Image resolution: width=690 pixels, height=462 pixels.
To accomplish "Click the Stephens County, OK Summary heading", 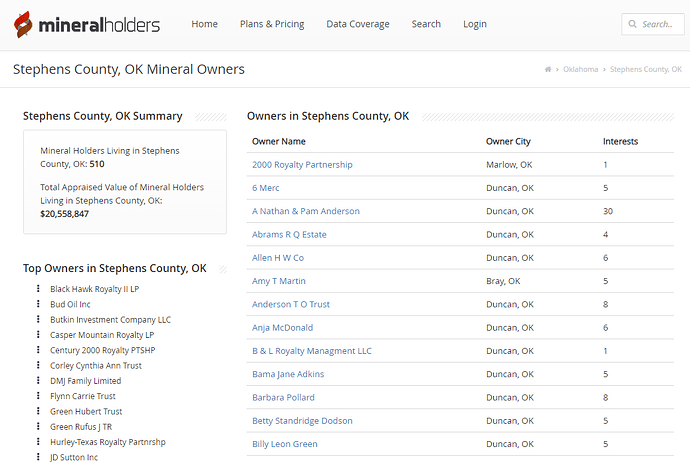I will tap(103, 116).
